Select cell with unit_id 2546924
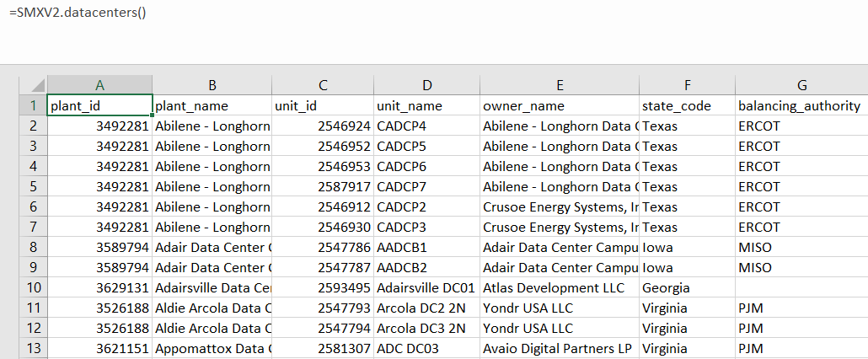The image size is (868, 359). (324, 126)
